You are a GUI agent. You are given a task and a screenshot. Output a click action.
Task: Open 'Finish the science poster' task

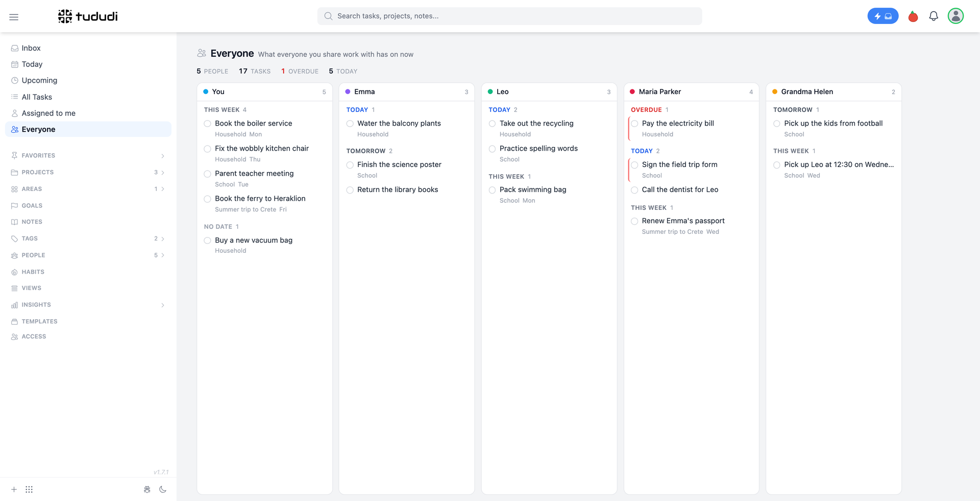[x=399, y=164]
